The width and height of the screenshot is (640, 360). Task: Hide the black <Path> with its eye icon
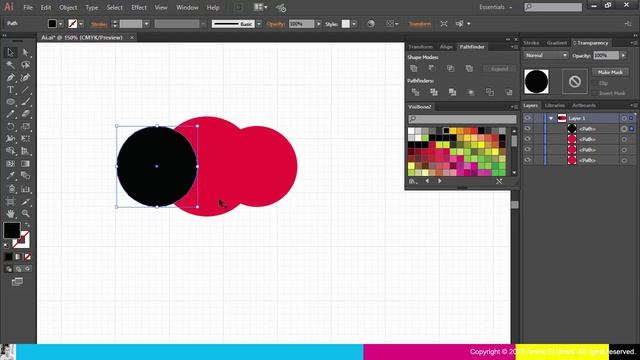click(x=527, y=129)
